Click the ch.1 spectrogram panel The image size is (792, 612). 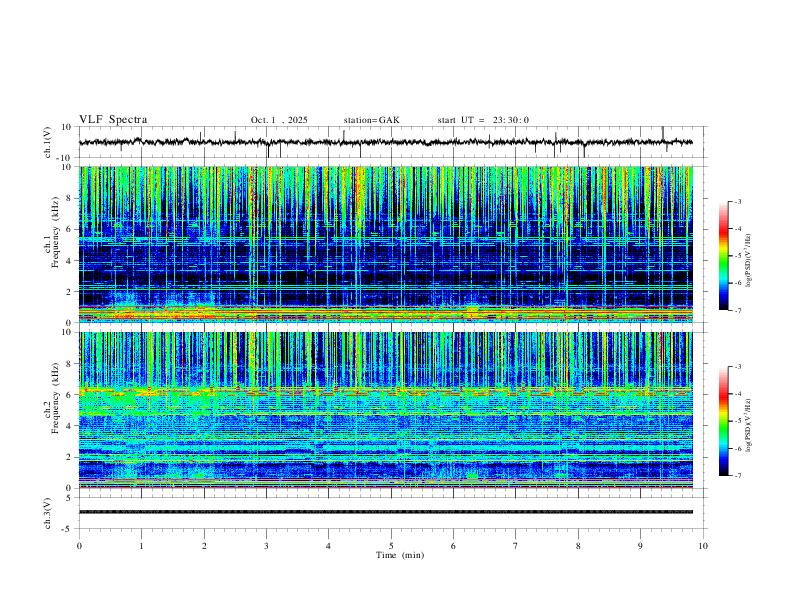385,244
